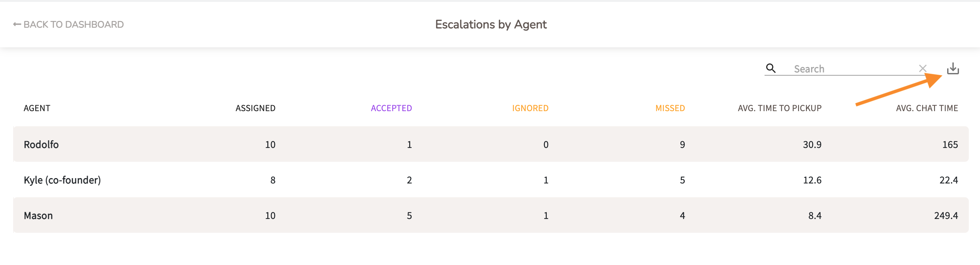
Task: Click the Escalations by Agent title
Action: [491, 24]
